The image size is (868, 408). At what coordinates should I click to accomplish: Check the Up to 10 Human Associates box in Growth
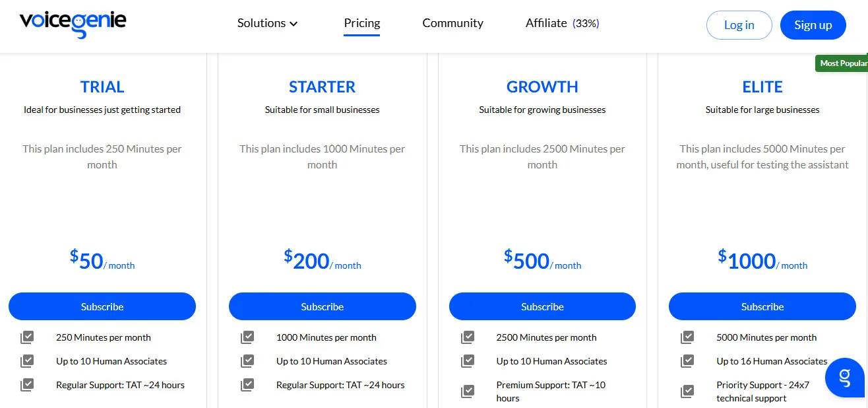pyautogui.click(x=467, y=360)
